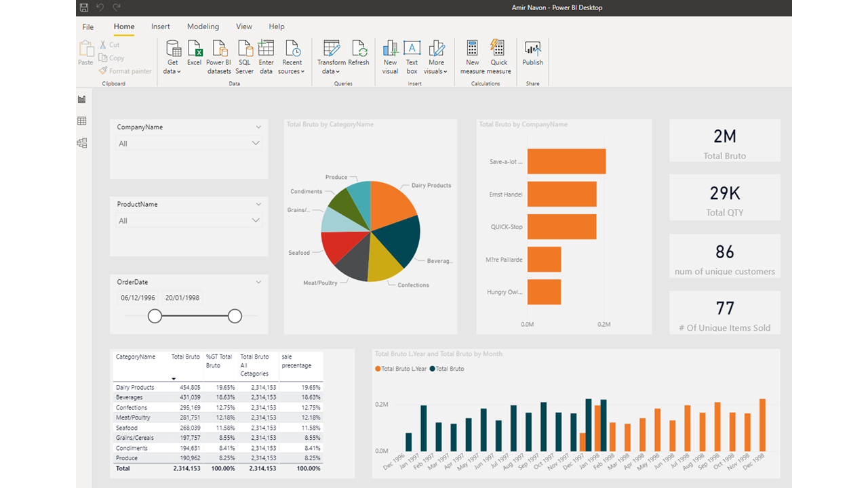Save the file from title bar
The image size is (868, 488).
[x=83, y=7]
